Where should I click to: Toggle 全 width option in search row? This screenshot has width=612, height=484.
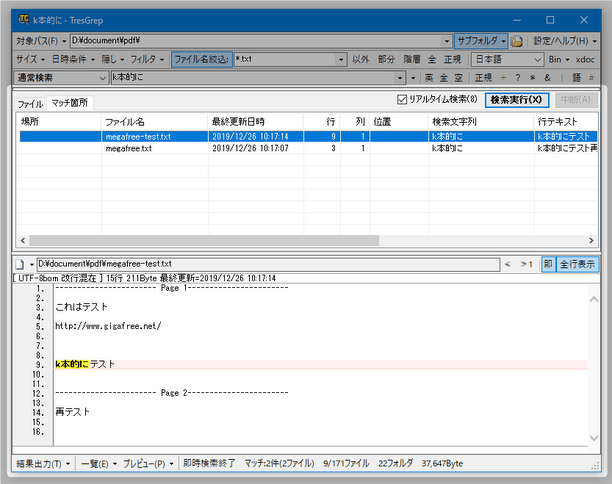(x=444, y=78)
